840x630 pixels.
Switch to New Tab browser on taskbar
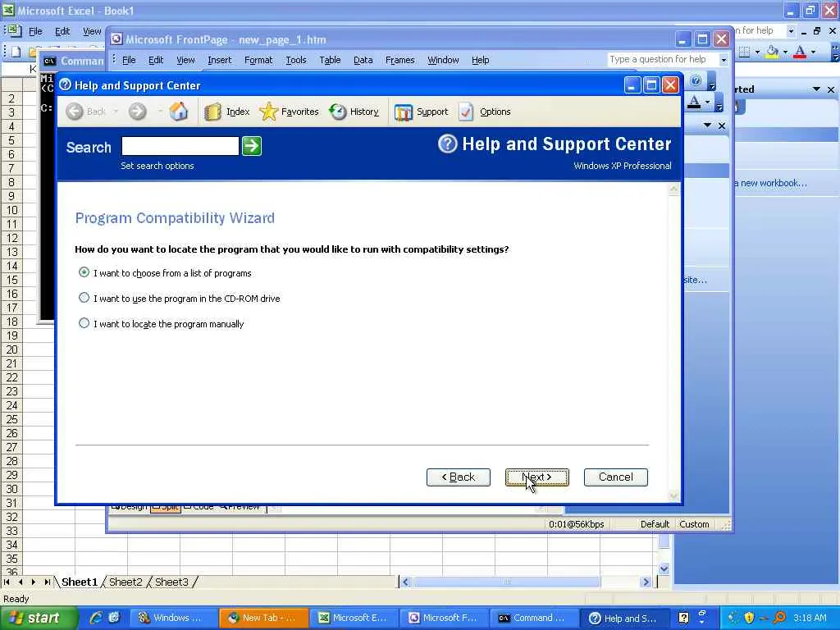point(264,618)
